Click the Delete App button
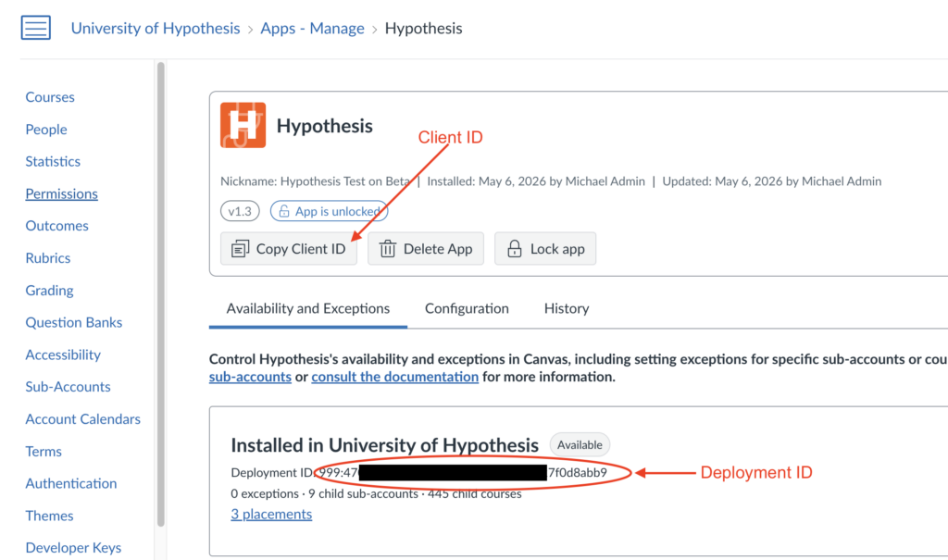Screen dimensions: 948x560 coord(426,249)
